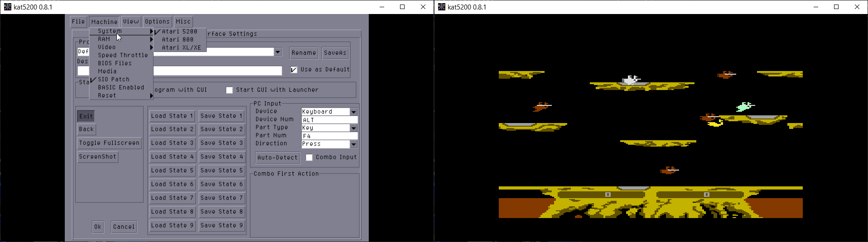Toggle Start GUI with Launcher checkbox
Screen dimensions: 868x242
[229, 90]
